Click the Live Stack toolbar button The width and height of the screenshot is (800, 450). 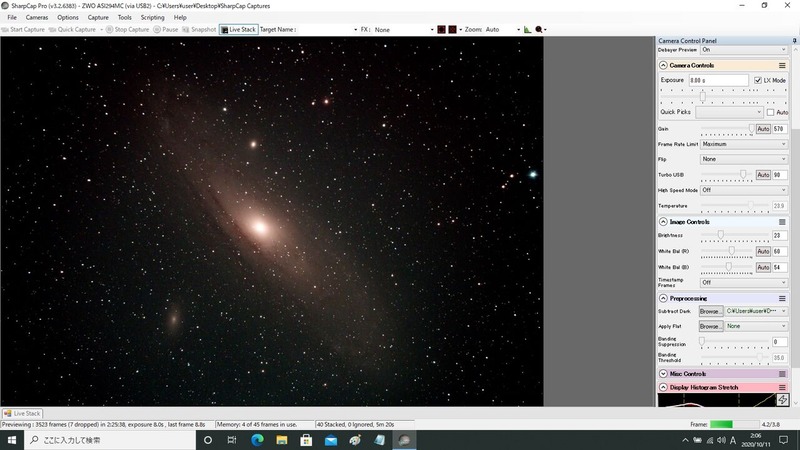click(x=239, y=30)
